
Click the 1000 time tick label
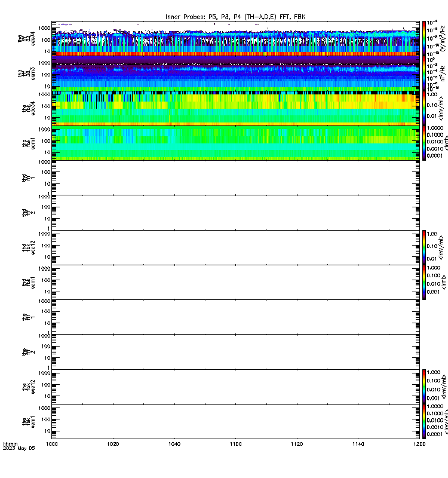click(51, 444)
